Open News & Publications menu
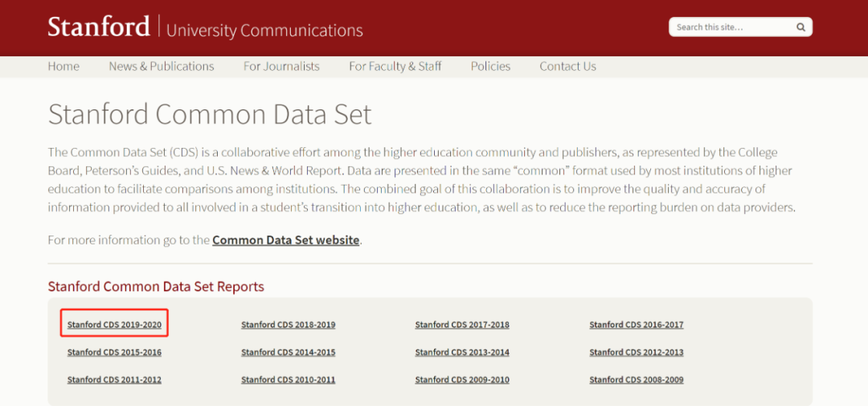 (162, 67)
